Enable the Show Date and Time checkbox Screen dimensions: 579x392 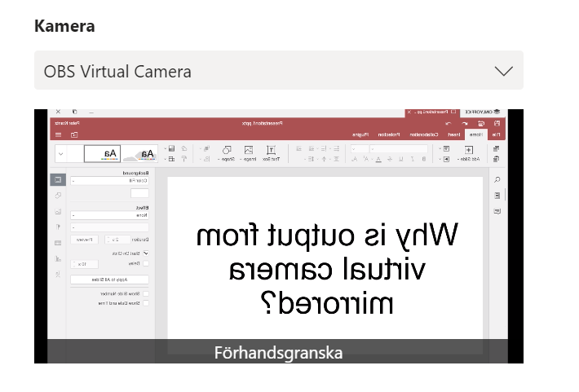pos(146,303)
